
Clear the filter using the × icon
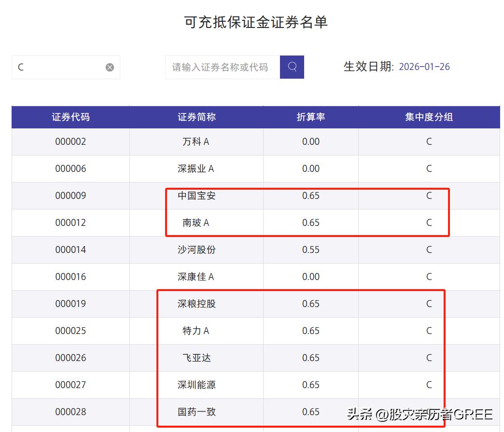point(110,67)
